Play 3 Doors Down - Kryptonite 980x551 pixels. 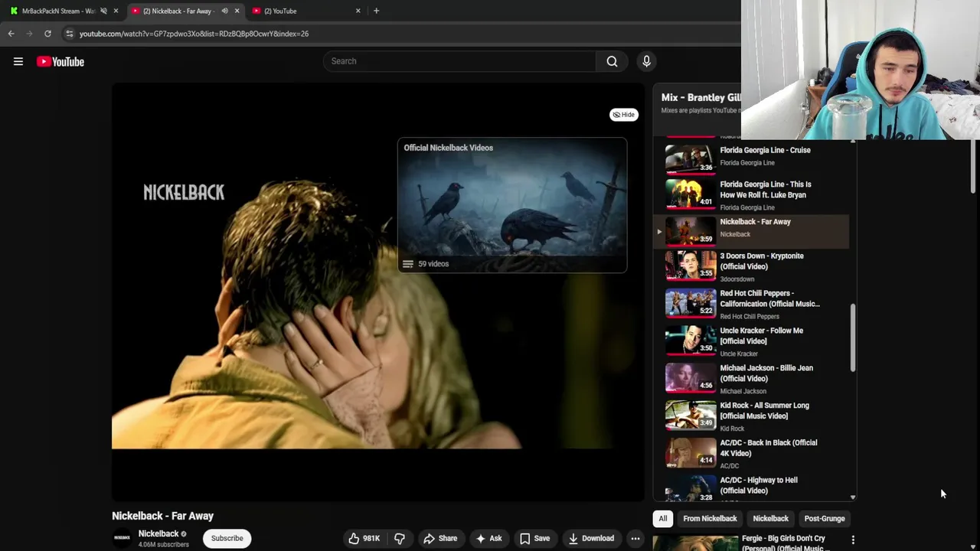point(752,266)
